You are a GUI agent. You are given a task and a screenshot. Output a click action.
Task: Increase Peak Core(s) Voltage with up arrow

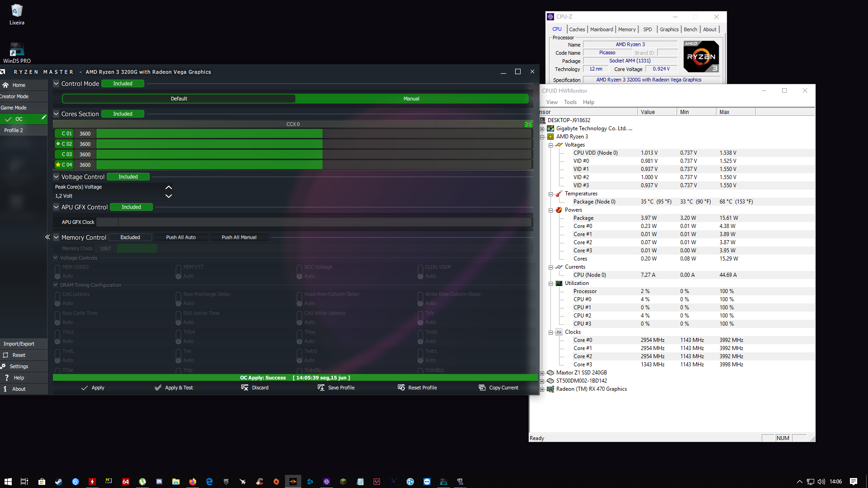pyautogui.click(x=169, y=187)
